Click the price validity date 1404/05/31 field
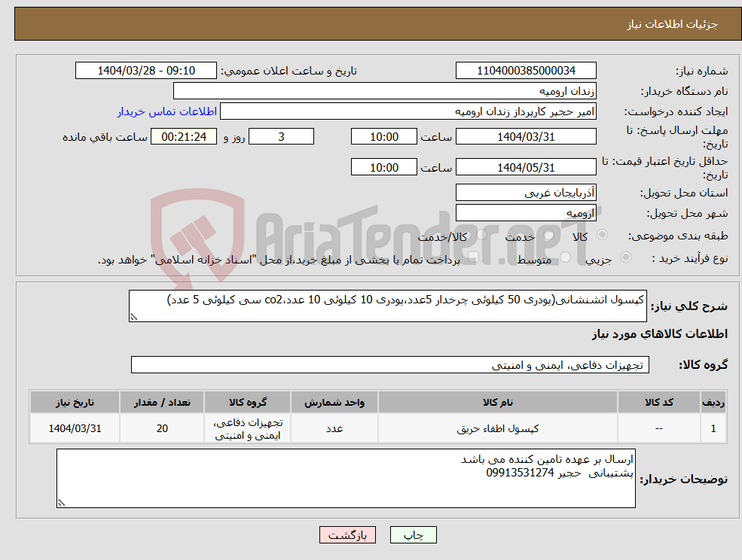The height and width of the screenshot is (560, 742). pyautogui.click(x=526, y=167)
